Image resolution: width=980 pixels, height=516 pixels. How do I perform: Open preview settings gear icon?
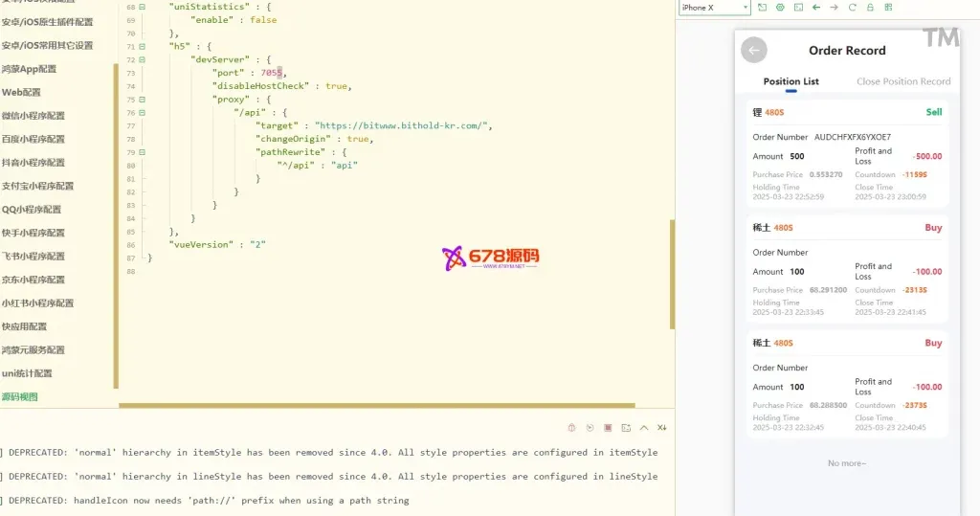(780, 8)
